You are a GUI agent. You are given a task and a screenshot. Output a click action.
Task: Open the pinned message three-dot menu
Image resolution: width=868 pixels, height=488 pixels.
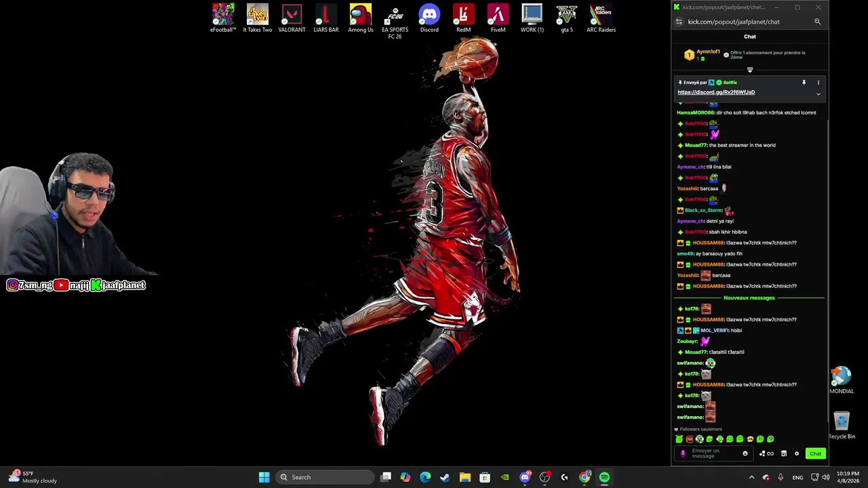tap(818, 83)
